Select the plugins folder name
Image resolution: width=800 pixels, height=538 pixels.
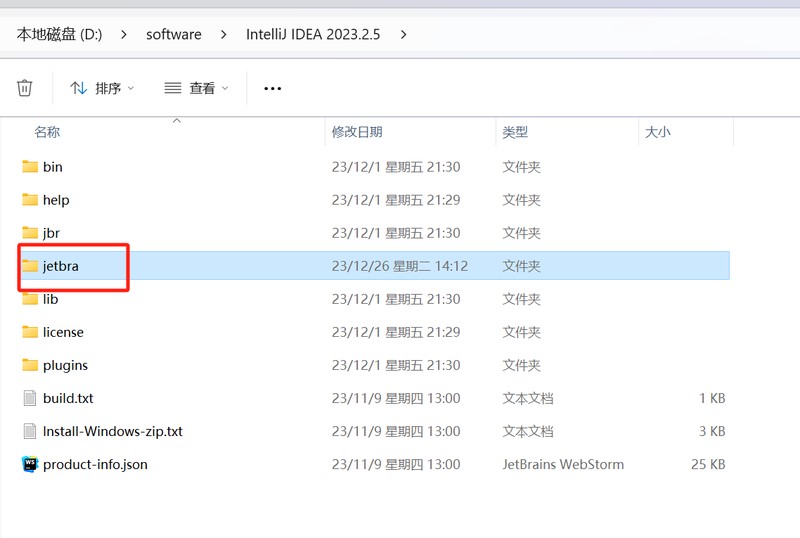[65, 365]
